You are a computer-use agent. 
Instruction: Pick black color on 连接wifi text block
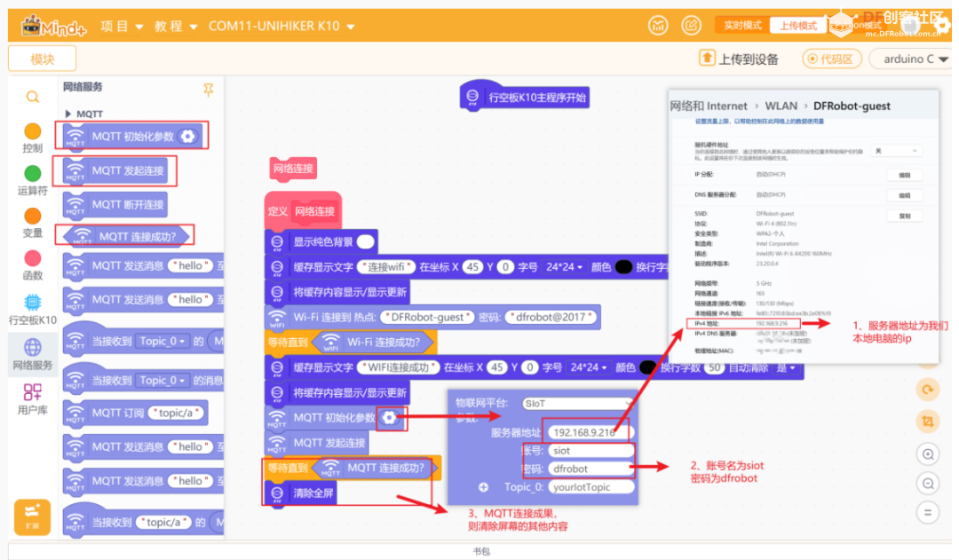tap(623, 267)
